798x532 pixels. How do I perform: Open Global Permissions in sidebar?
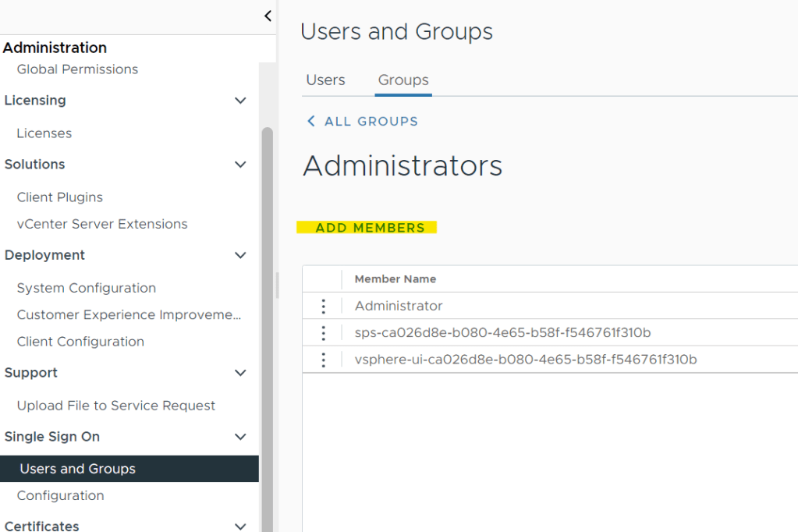(77, 69)
